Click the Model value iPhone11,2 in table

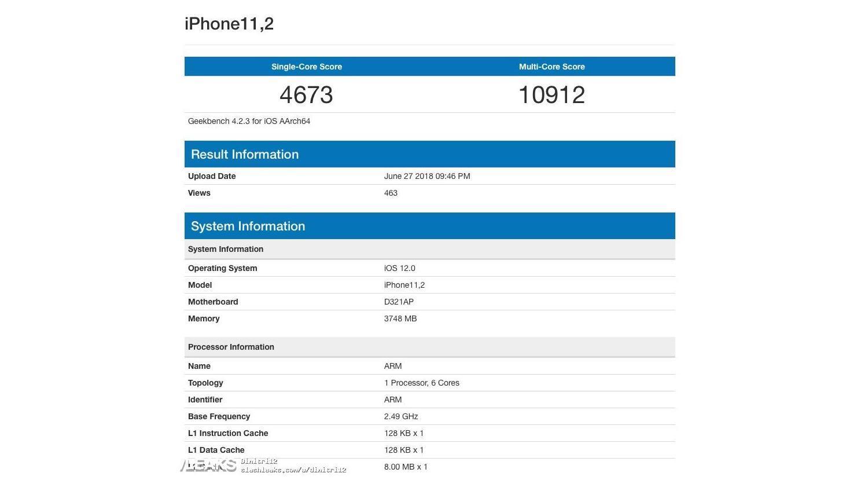[404, 285]
